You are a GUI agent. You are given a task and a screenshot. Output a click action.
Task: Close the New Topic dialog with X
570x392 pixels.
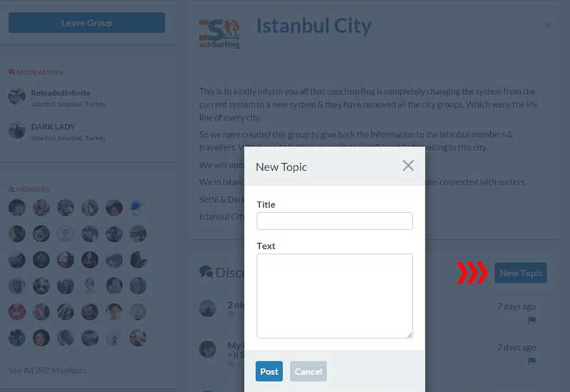tap(408, 165)
